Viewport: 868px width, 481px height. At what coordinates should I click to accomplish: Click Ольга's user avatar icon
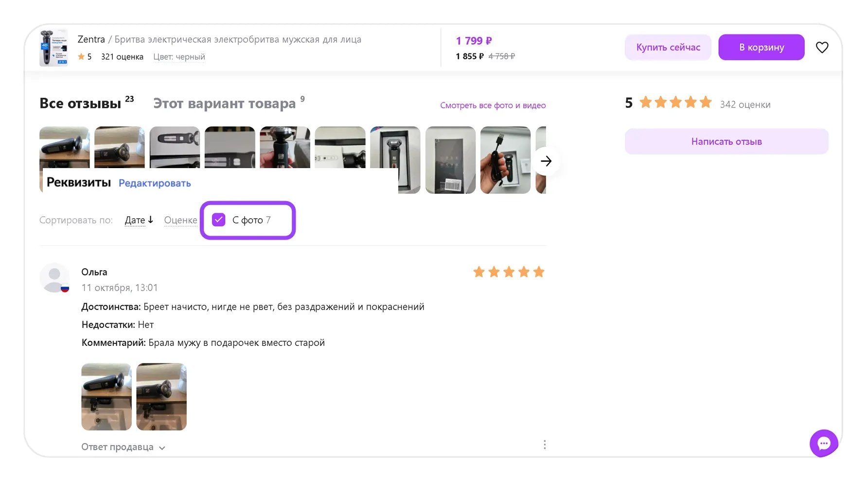[54, 277]
